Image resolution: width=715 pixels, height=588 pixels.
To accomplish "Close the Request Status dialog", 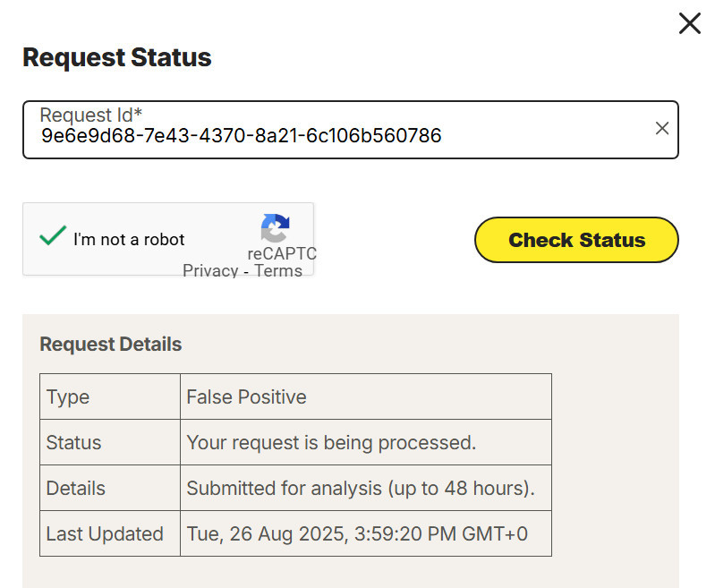I will pyautogui.click(x=689, y=23).
